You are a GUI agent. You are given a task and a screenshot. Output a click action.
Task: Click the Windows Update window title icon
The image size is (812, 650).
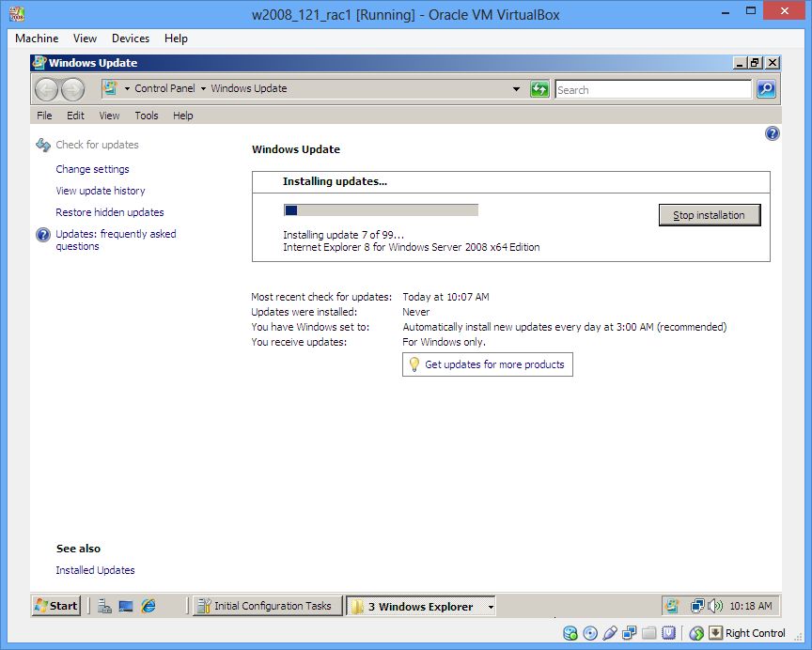(x=39, y=63)
